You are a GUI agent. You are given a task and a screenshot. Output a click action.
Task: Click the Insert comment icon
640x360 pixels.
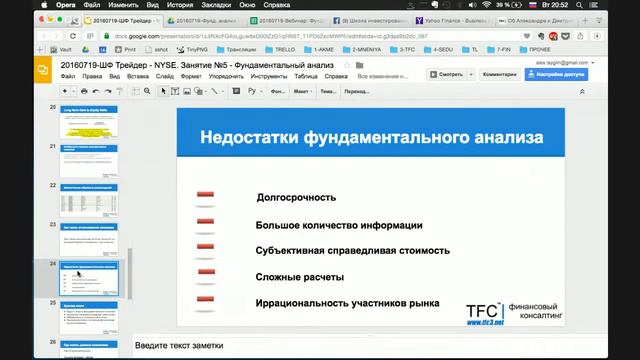(x=236, y=91)
